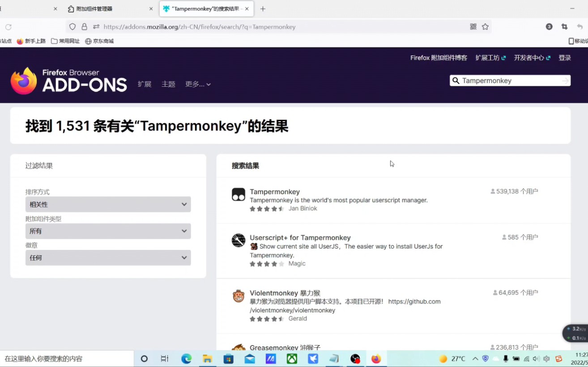Click the author name Gerald
Viewport: 588px width, 367px height.
coord(298,319)
